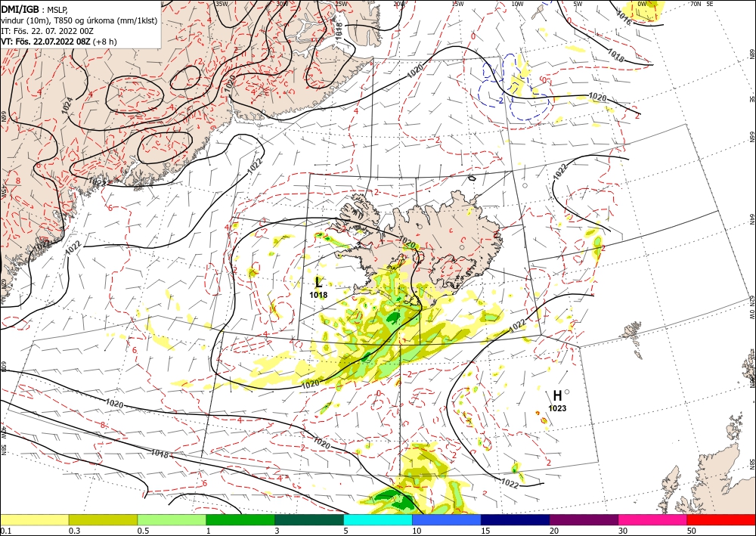Click the purple 20–30 mm legend swatch

[x=584, y=519]
